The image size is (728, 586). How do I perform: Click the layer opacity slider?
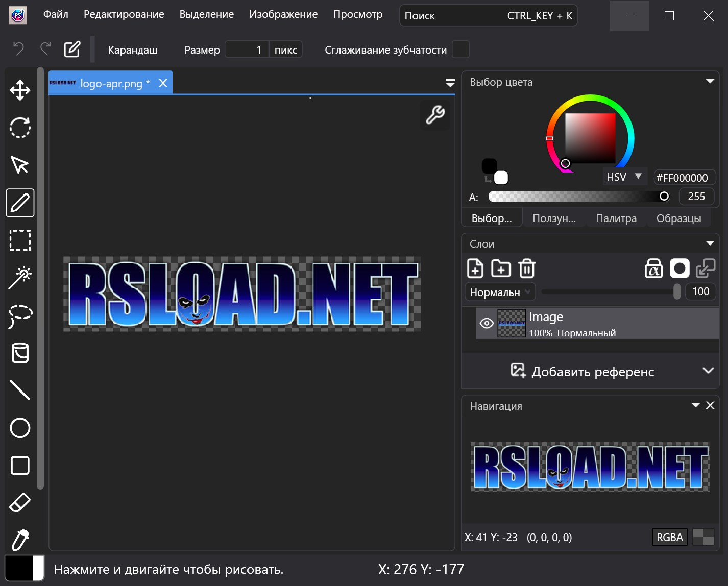pos(611,291)
